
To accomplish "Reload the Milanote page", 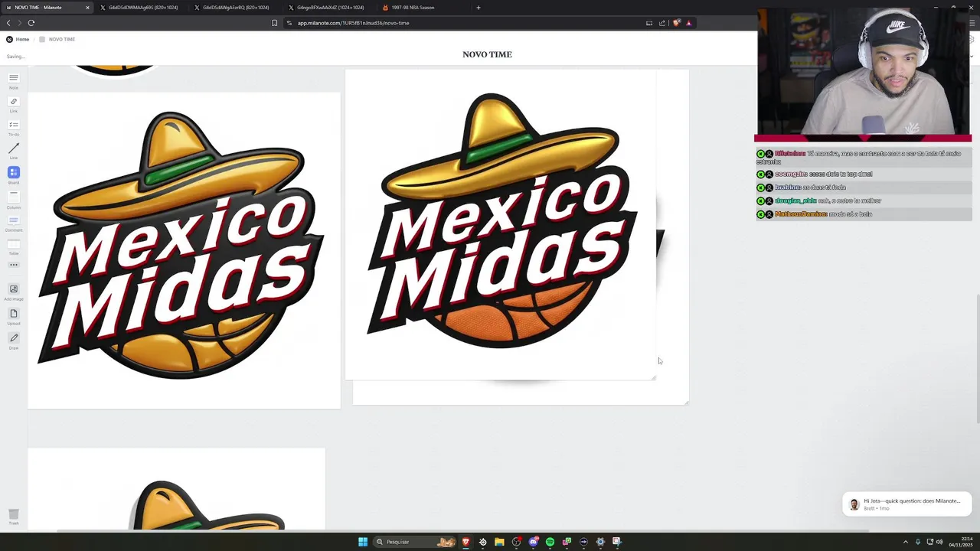I will [x=31, y=23].
